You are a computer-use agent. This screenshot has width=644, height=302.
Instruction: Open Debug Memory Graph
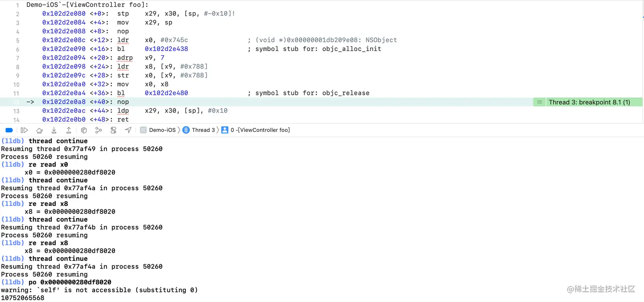click(x=98, y=130)
